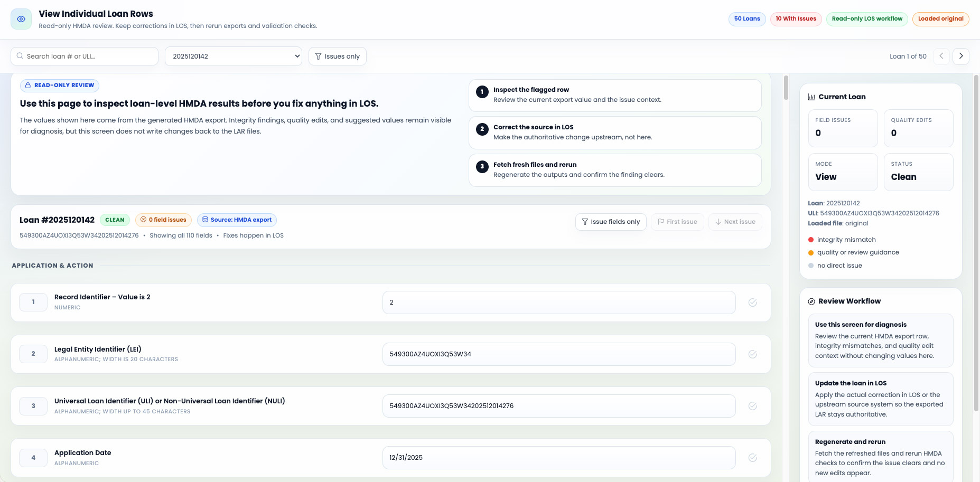The image size is (980, 482).
Task: Click the CLEAN status badge by loan number
Action: click(115, 220)
